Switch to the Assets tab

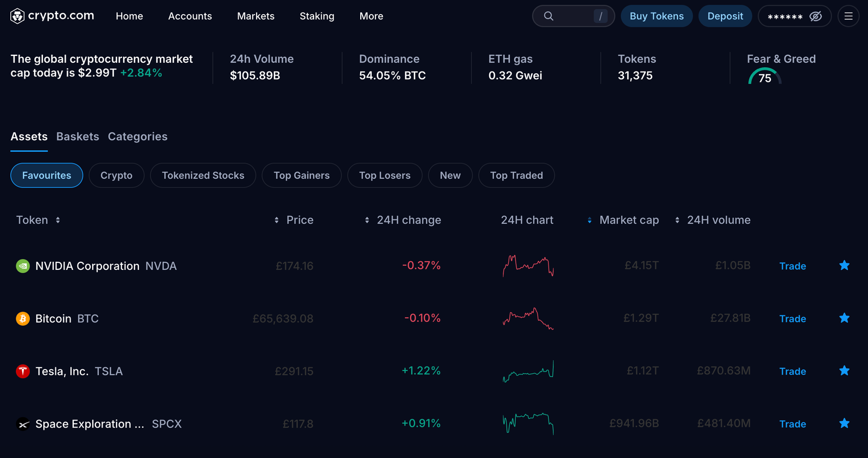(x=29, y=137)
